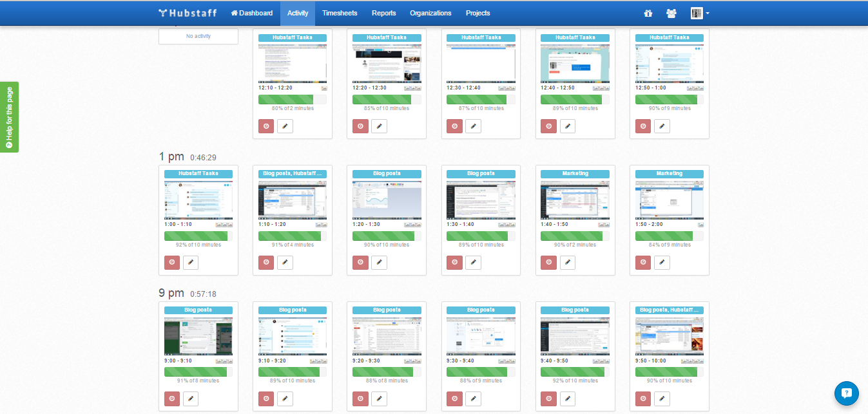Open the 1:20 - 1:30 screenshot thumbnail

(387, 200)
